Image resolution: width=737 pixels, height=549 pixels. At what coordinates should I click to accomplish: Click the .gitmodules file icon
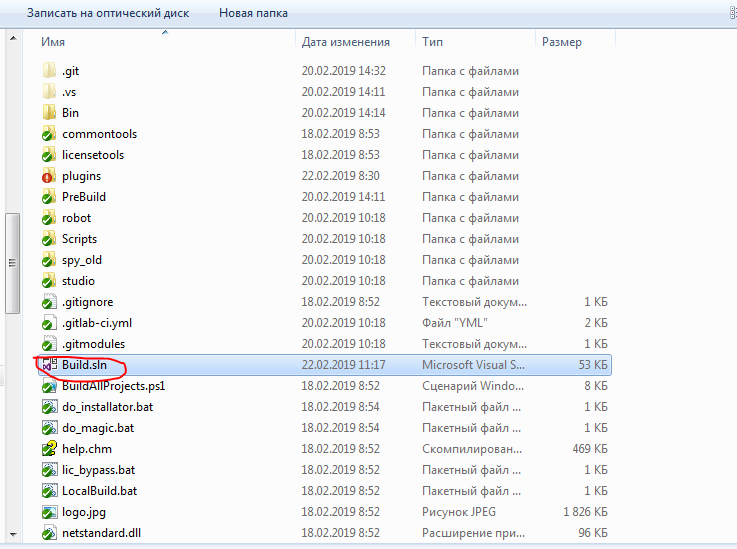(49, 344)
